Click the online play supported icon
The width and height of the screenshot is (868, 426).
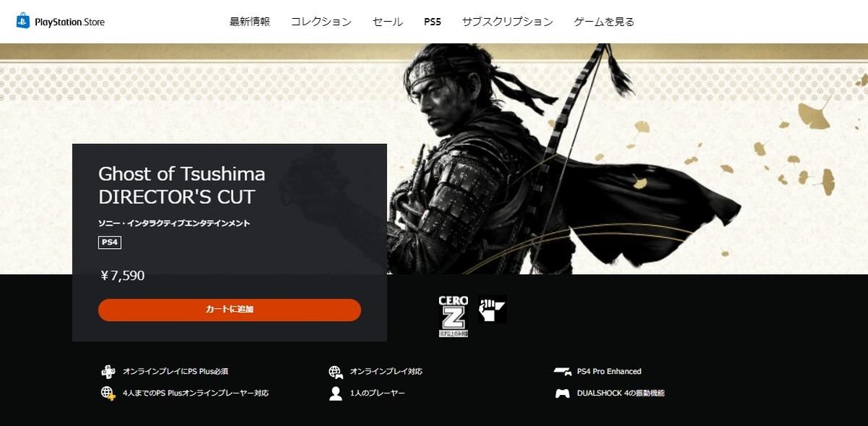[x=336, y=372]
